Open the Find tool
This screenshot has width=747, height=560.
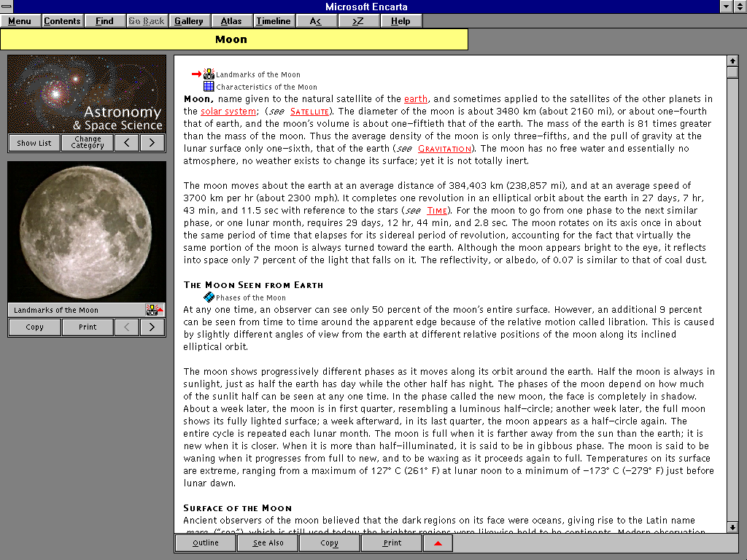click(104, 21)
